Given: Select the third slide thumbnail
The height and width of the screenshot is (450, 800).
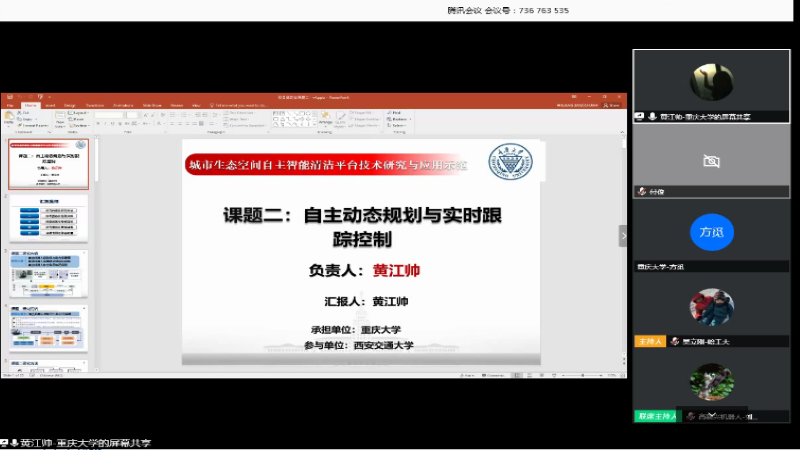Looking at the screenshot, I should (x=49, y=272).
